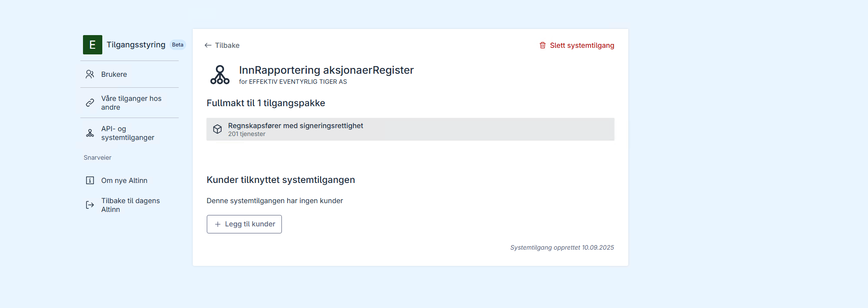Click the API- og systemtilganger icon
The image size is (868, 308).
tap(90, 133)
